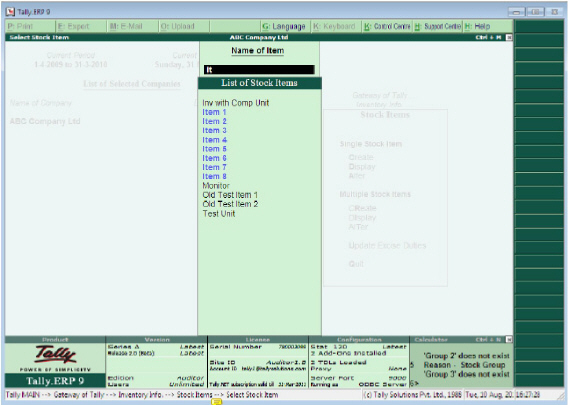Viewport: 568px width, 405px height.
Task: Click DIsplay under Multiple Stock Items
Action: [362, 218]
